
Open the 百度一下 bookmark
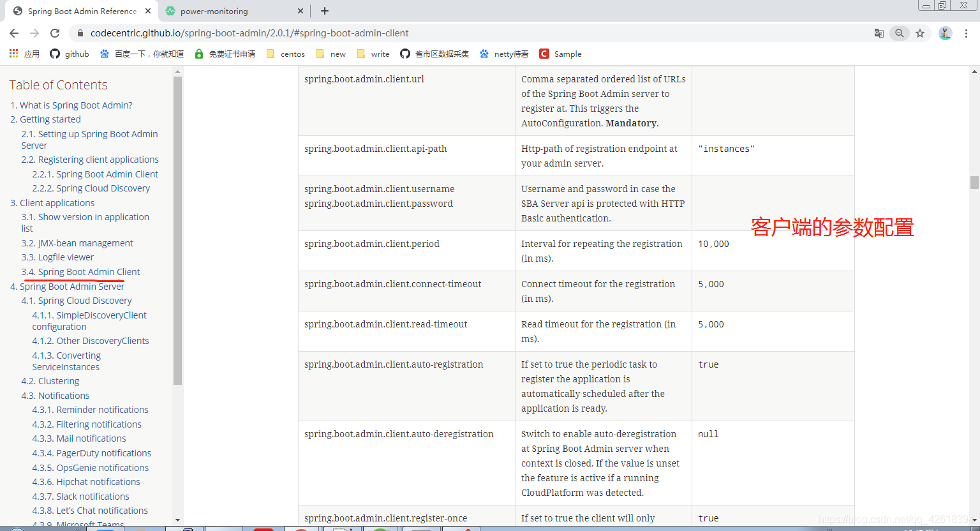coord(142,54)
